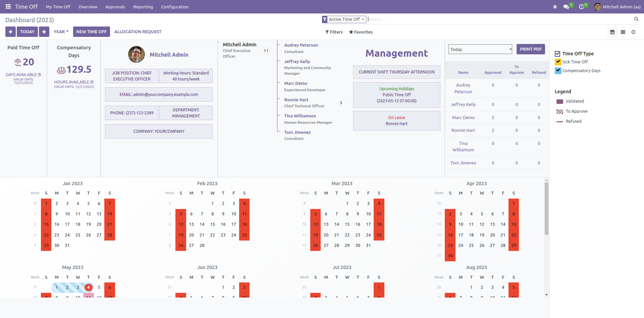Image resolution: width=644 pixels, height=318 pixels.
Task: Click Mitchell Admin profile photo
Action: point(137,54)
